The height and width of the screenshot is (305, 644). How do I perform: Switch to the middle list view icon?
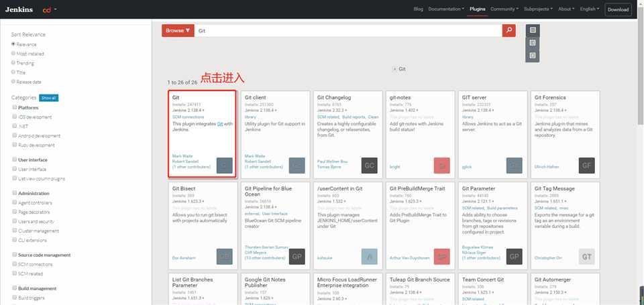(533, 43)
